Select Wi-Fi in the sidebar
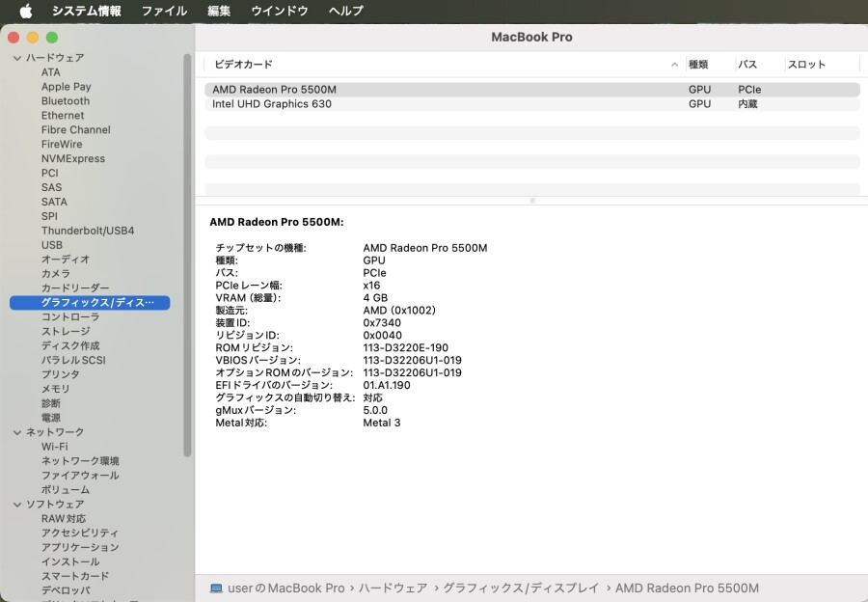 (x=54, y=447)
